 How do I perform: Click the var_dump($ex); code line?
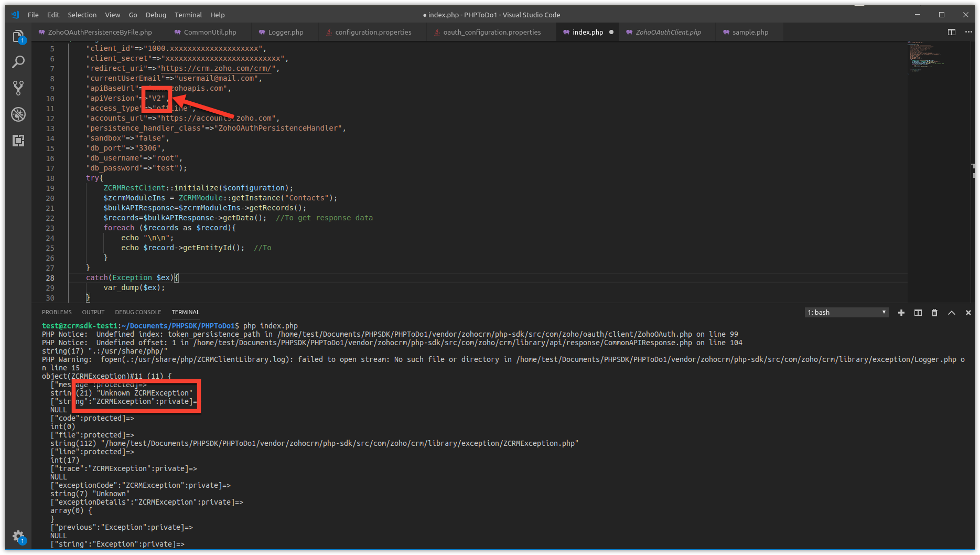coord(134,287)
